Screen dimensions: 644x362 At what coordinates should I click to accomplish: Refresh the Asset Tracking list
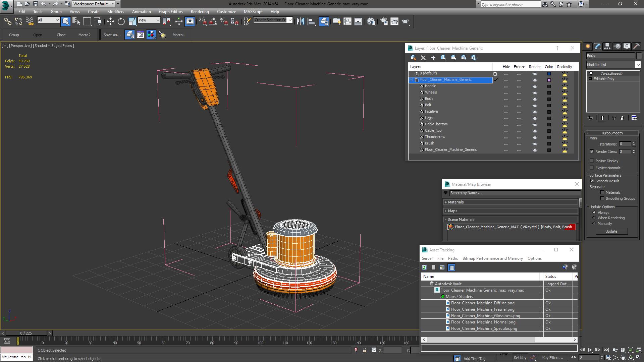click(x=424, y=267)
